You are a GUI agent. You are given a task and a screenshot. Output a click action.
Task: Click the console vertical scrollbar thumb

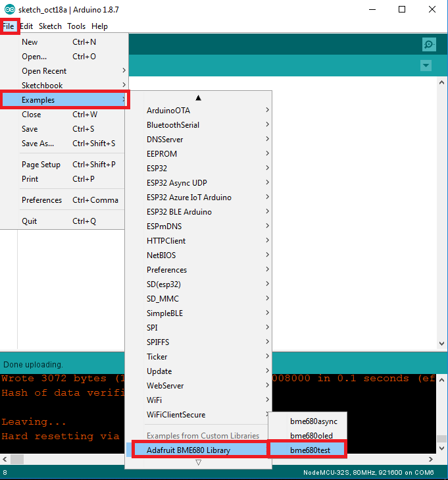point(441,439)
